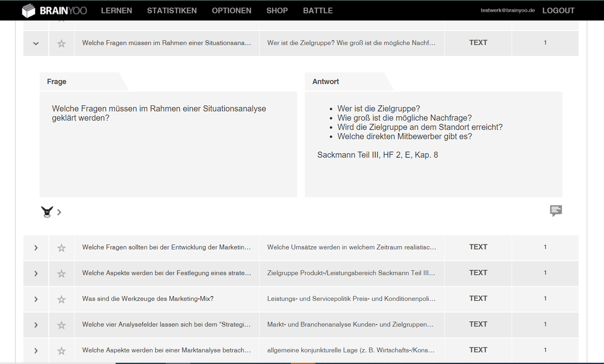The width and height of the screenshot is (604, 364).
Task: Expand the Marktanalyse question row
Action: tap(36, 351)
